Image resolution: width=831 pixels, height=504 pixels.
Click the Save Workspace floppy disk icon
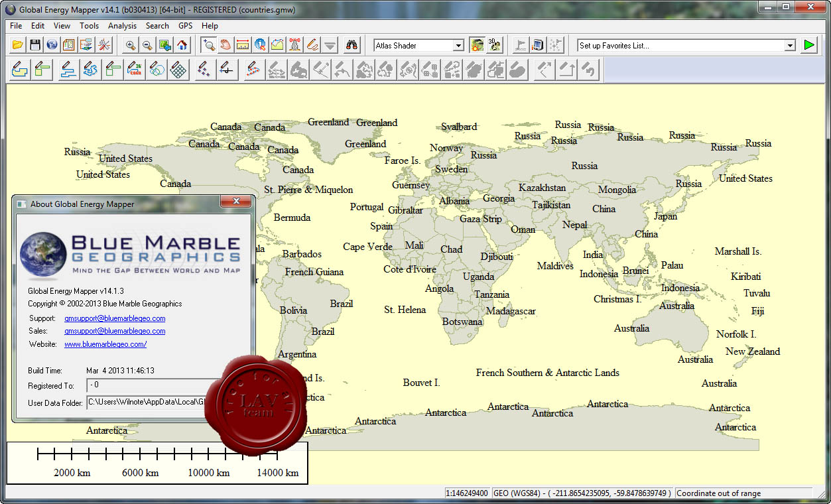[35, 45]
